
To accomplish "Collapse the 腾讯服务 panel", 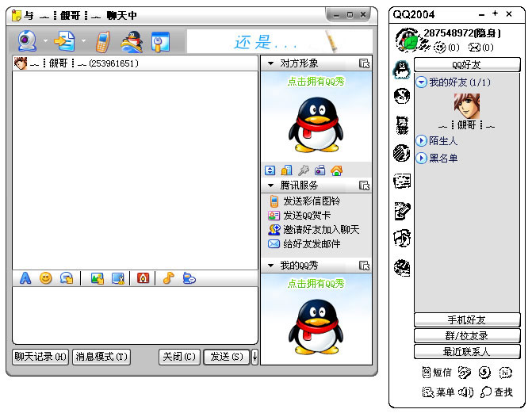I will pos(270,185).
